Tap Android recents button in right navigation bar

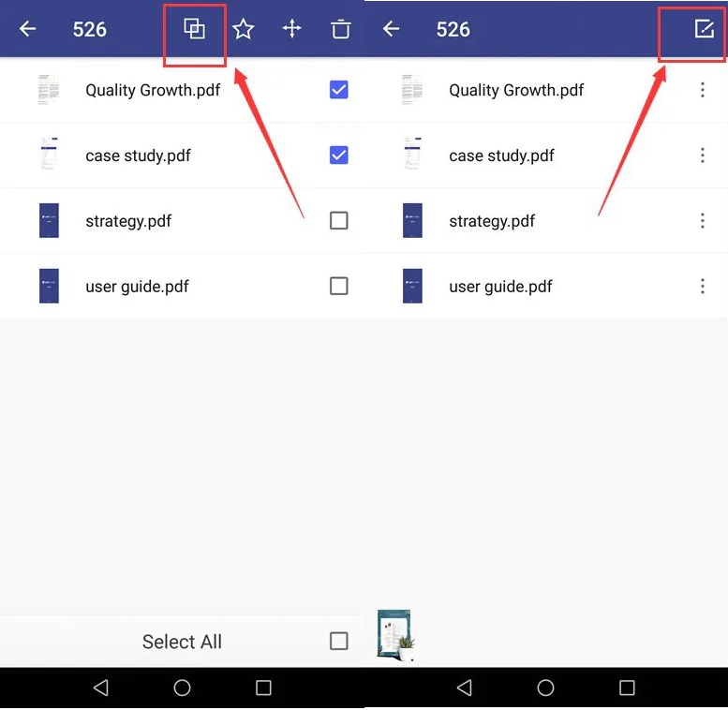pyautogui.click(x=627, y=688)
